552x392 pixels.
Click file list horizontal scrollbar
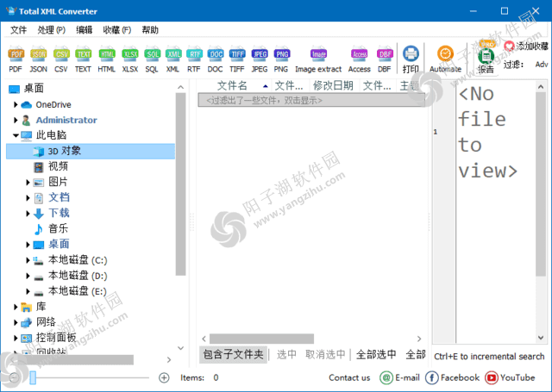click(x=261, y=339)
